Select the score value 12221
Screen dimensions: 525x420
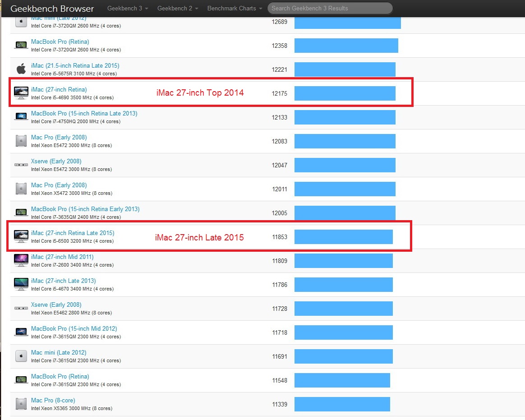tap(279, 69)
